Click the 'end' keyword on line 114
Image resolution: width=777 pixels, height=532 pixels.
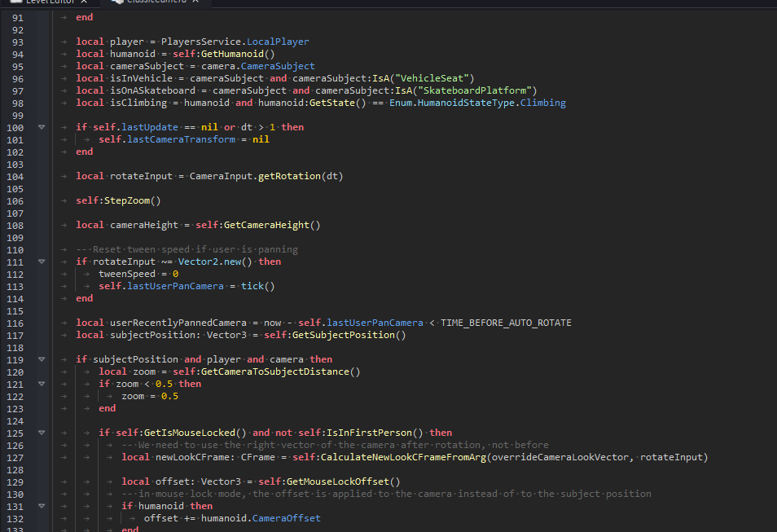click(x=84, y=298)
